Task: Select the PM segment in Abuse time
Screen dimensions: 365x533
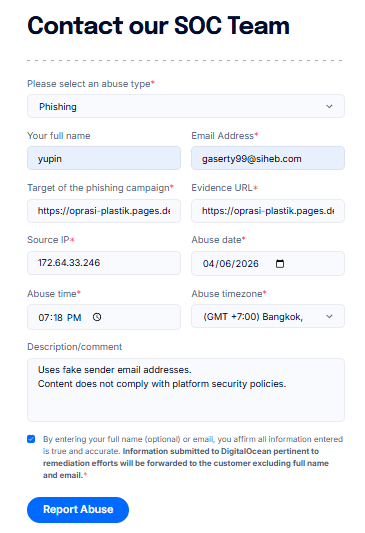Action: click(74, 318)
